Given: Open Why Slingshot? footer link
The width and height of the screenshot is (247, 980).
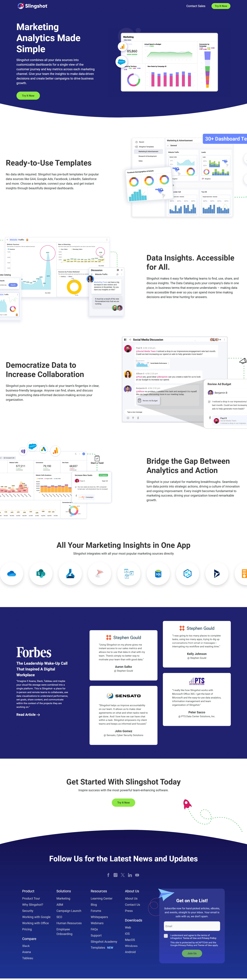Looking at the screenshot, I should pos(33,905).
